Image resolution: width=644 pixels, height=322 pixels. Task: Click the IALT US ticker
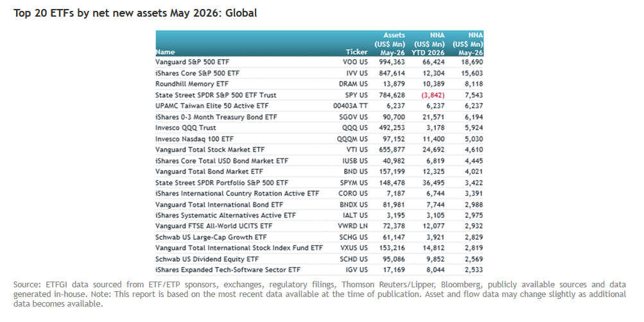(355, 215)
